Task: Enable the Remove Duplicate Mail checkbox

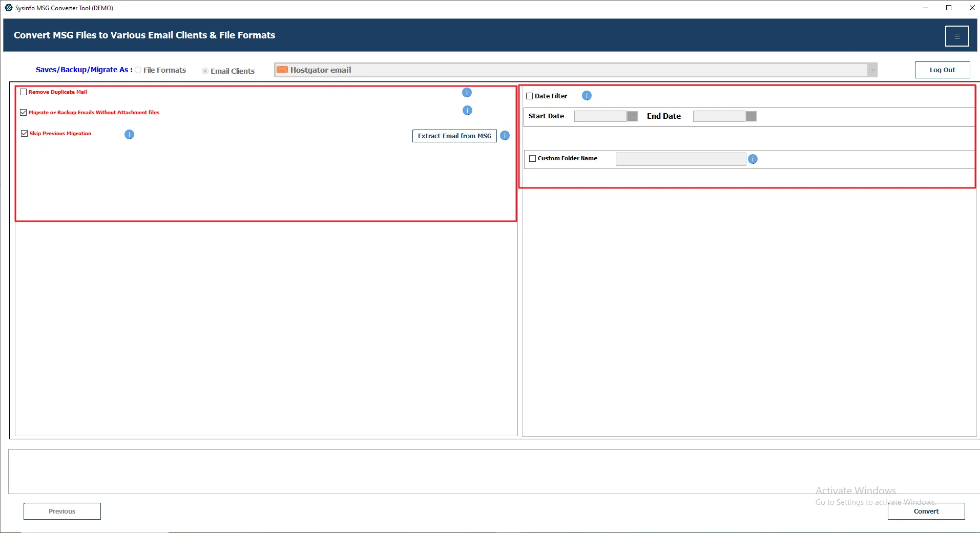Action: pyautogui.click(x=23, y=92)
